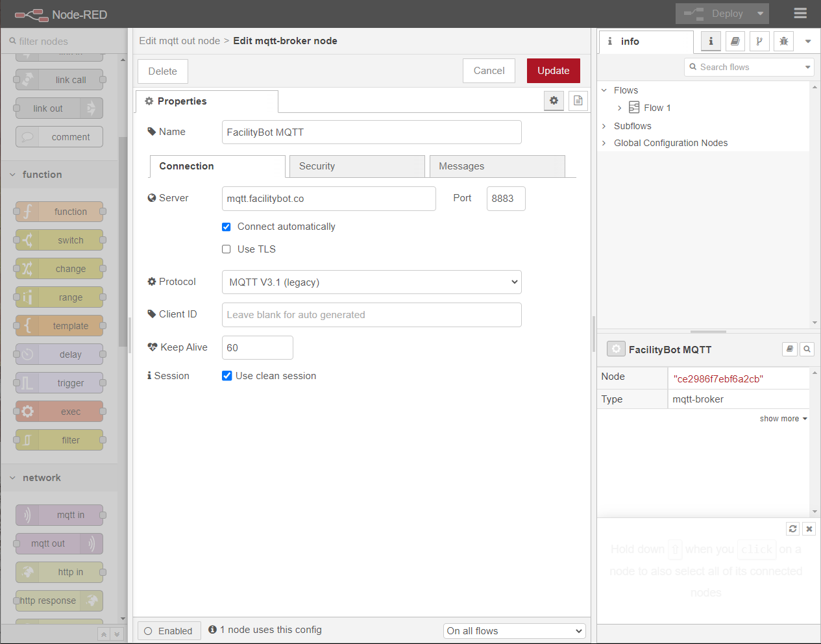The height and width of the screenshot is (644, 821).
Task: Select the info sidebar tab
Action: pyautogui.click(x=646, y=42)
